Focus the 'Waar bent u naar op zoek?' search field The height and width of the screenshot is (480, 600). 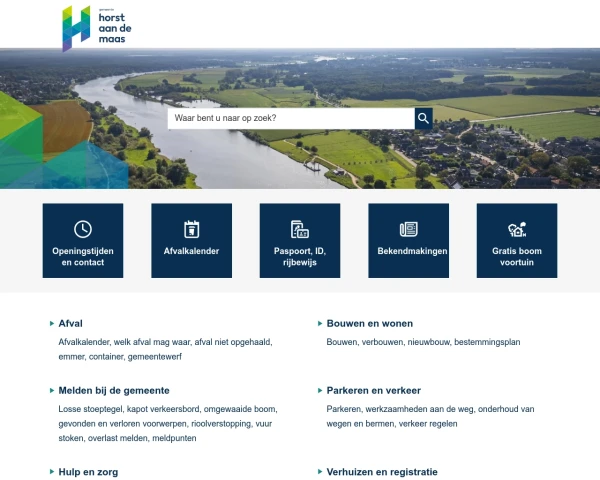click(291, 118)
